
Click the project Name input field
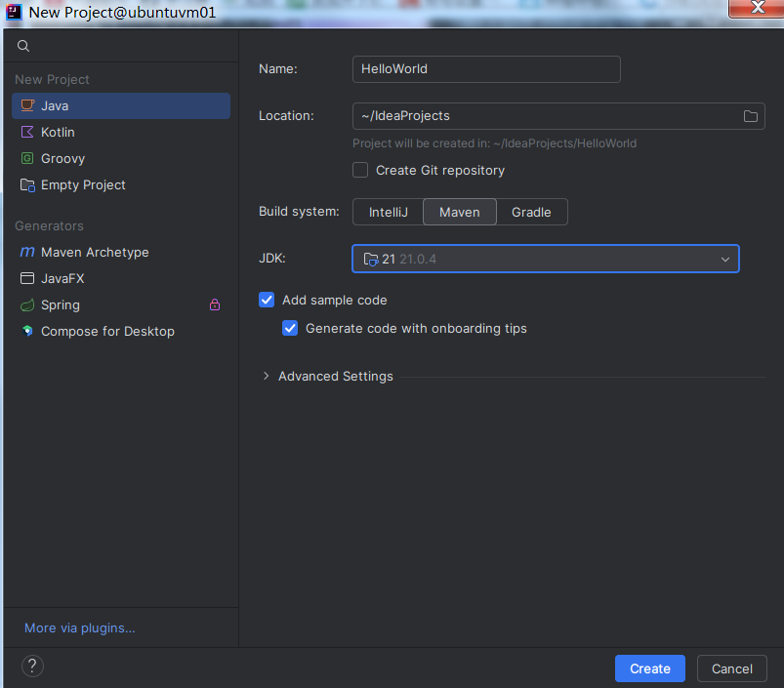[x=486, y=69]
